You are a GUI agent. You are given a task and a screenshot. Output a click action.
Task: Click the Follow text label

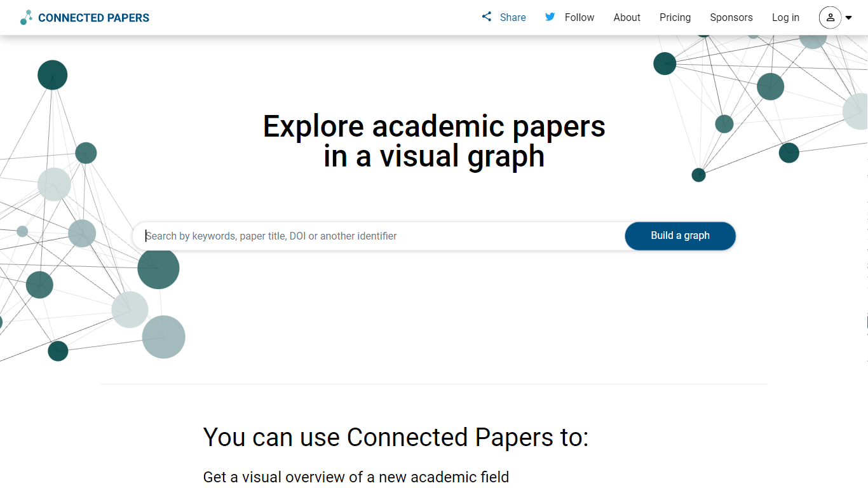580,18
